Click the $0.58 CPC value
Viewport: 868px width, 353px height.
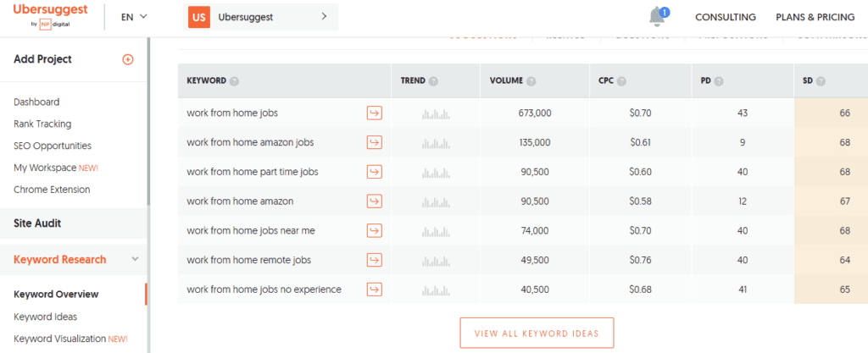tap(641, 201)
